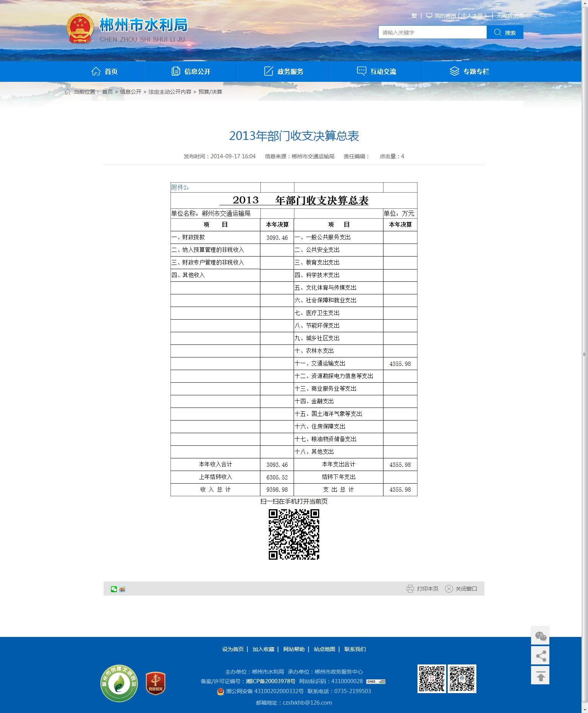Open the 湘ICP备20003978号 record link

tap(271, 681)
